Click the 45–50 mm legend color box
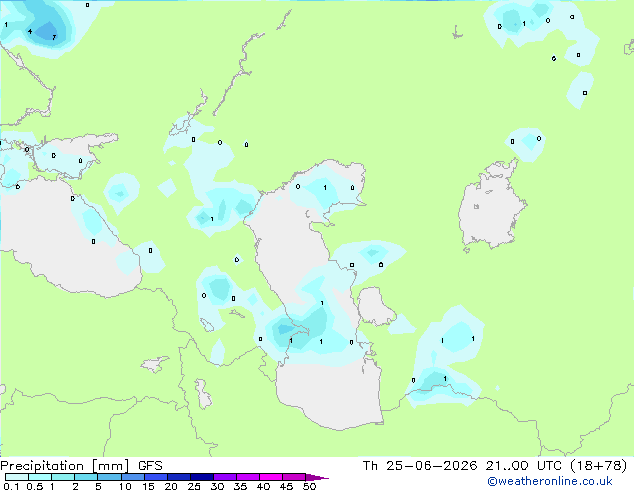This screenshot has height=490, width=634. coord(294,477)
